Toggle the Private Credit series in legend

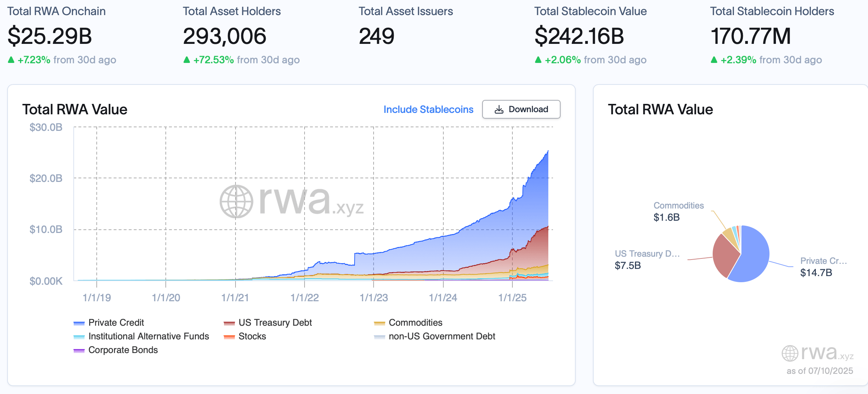(116, 322)
